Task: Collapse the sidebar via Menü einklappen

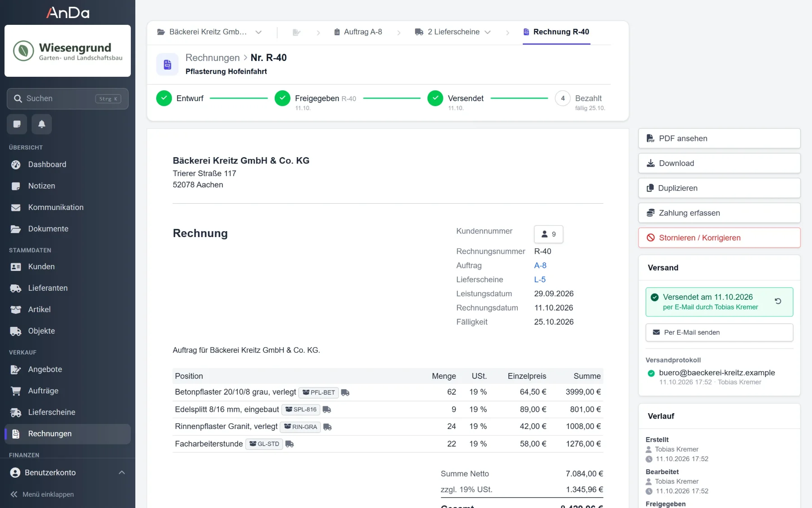Action: click(x=42, y=494)
